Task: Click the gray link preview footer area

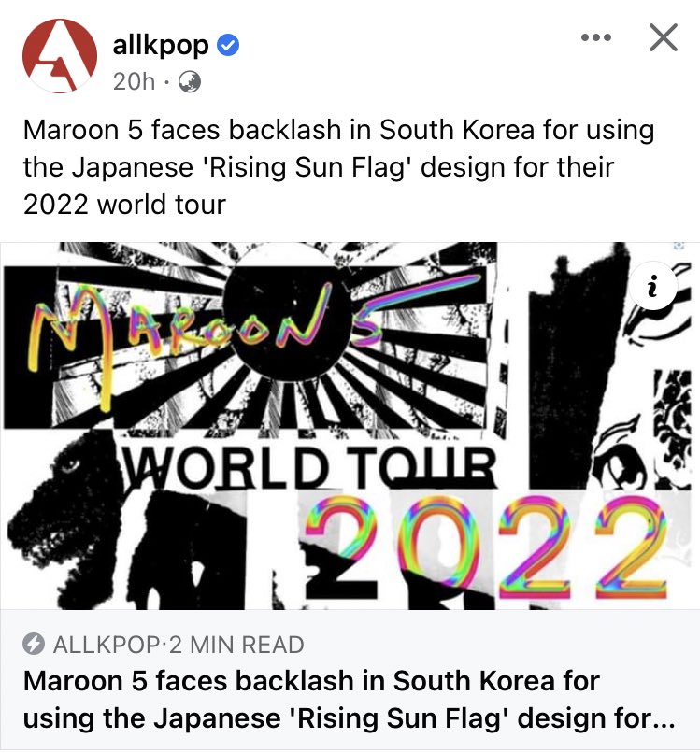Action: click(350, 680)
